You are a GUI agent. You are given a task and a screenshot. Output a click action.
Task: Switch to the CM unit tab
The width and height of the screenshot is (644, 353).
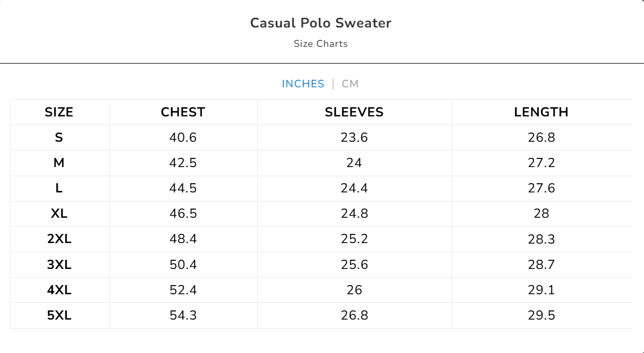tap(350, 84)
